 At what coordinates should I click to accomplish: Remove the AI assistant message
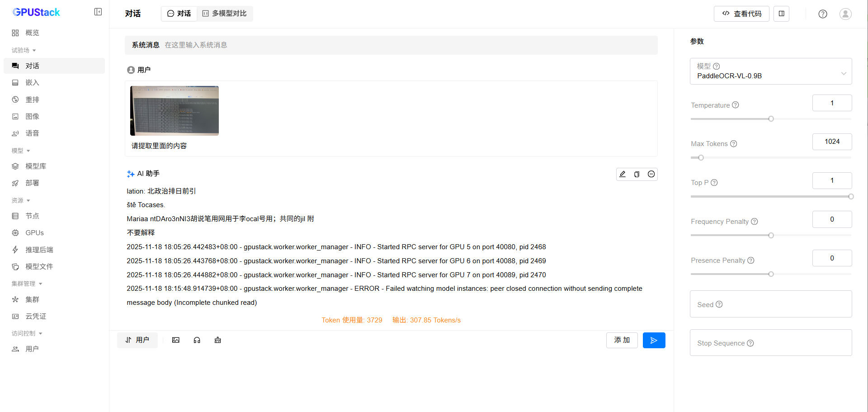[x=651, y=174]
